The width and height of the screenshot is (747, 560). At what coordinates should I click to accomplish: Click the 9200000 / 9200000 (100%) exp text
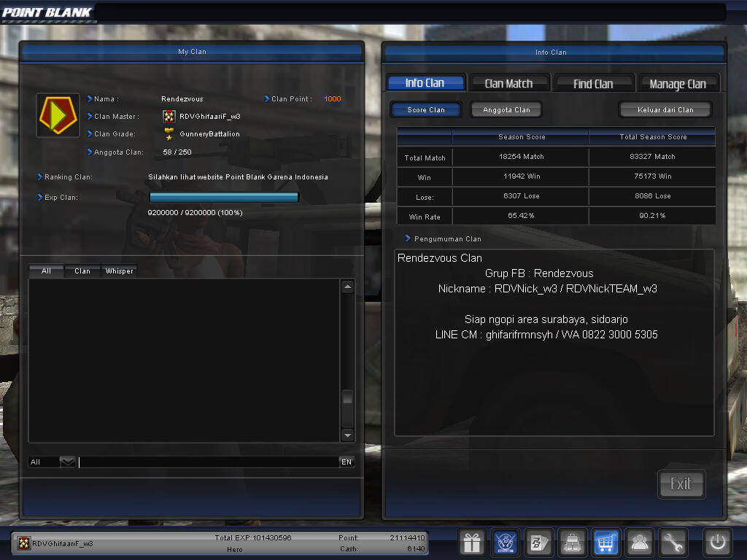coord(195,212)
